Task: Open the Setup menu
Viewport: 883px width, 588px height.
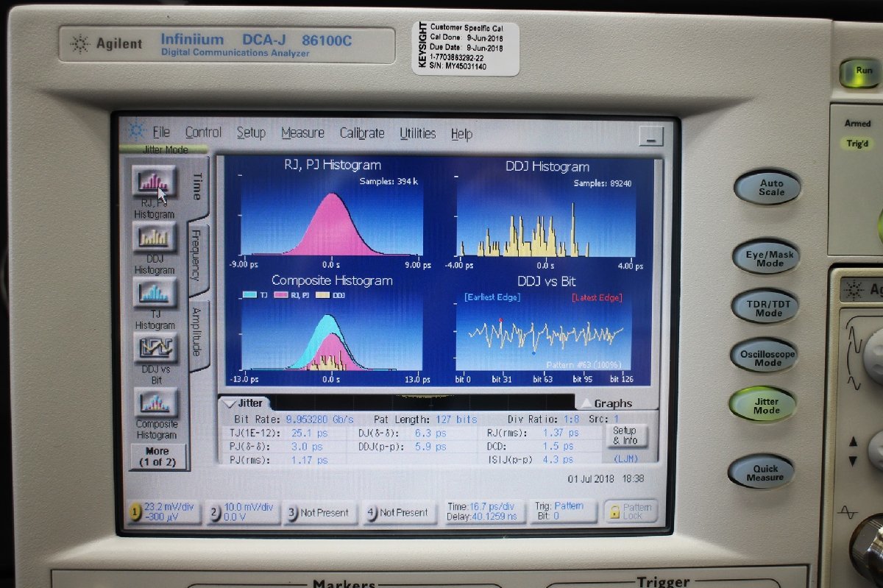Action: (251, 132)
